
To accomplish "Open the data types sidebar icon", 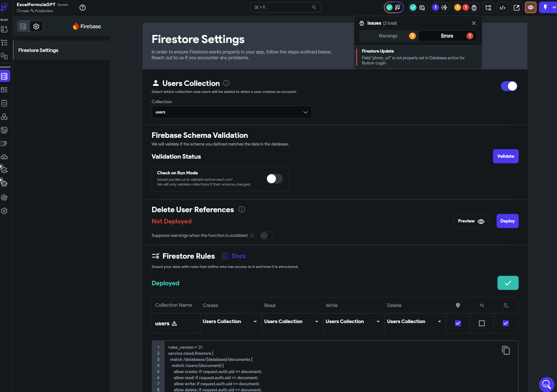I will click(4, 90).
